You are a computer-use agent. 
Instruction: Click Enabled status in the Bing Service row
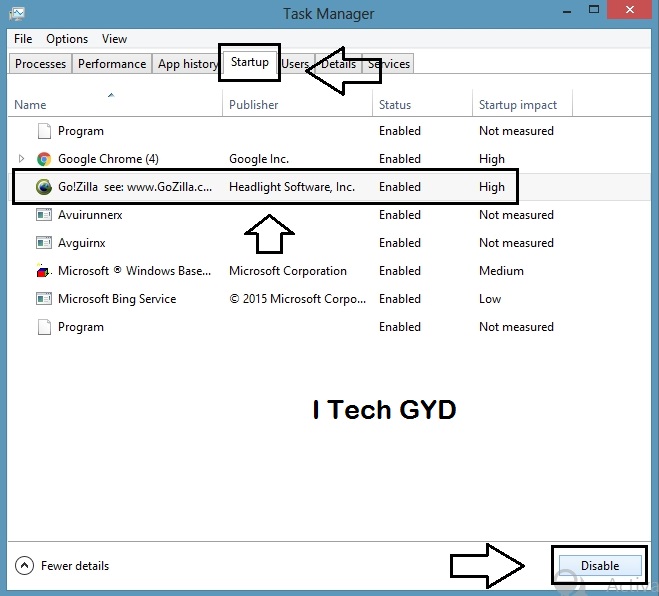400,299
